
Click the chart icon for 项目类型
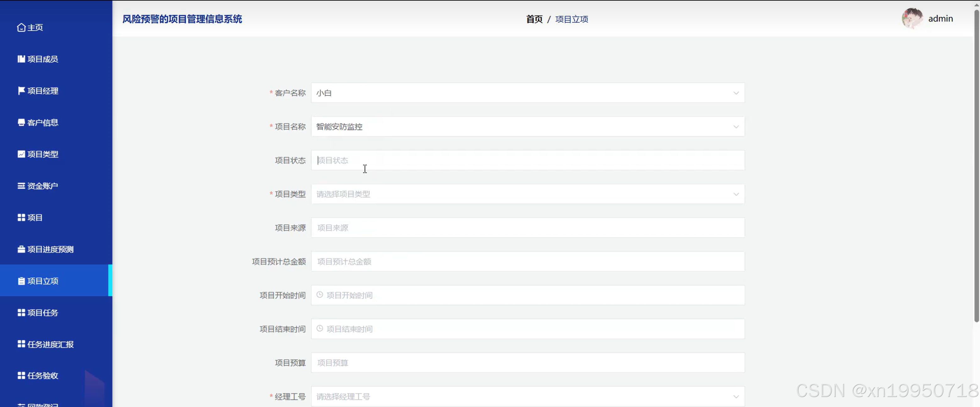[x=21, y=154]
